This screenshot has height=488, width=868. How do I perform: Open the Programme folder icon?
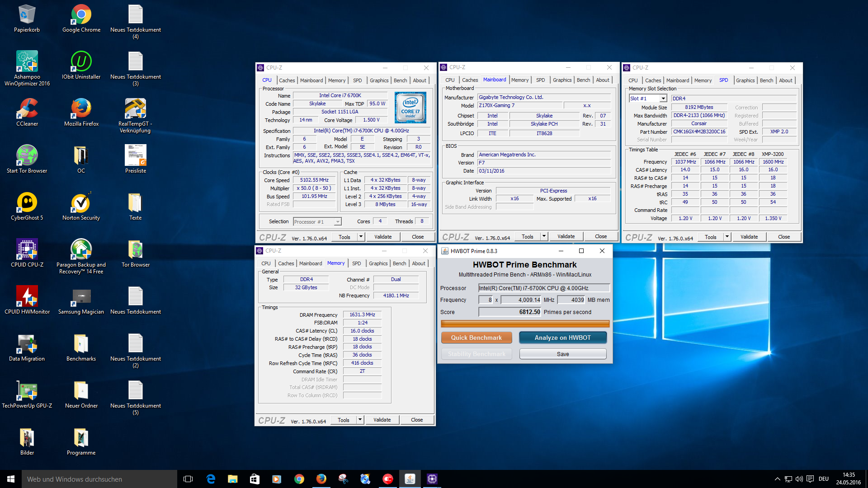point(81,442)
